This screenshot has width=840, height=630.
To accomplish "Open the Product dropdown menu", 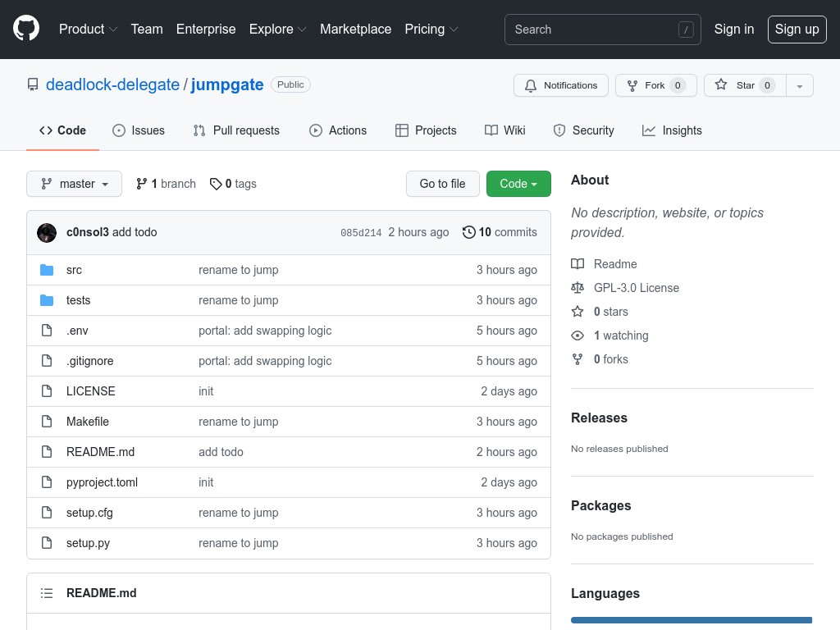I will pyautogui.click(x=88, y=29).
